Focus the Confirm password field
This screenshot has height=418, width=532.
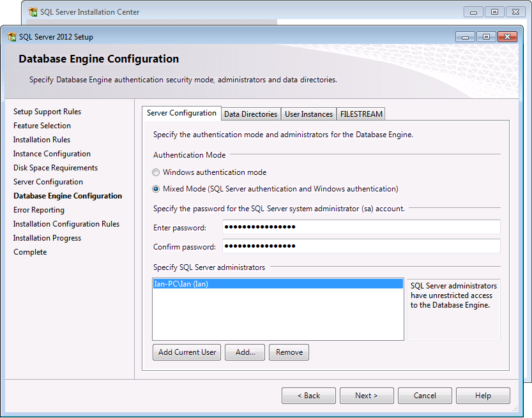click(x=361, y=246)
